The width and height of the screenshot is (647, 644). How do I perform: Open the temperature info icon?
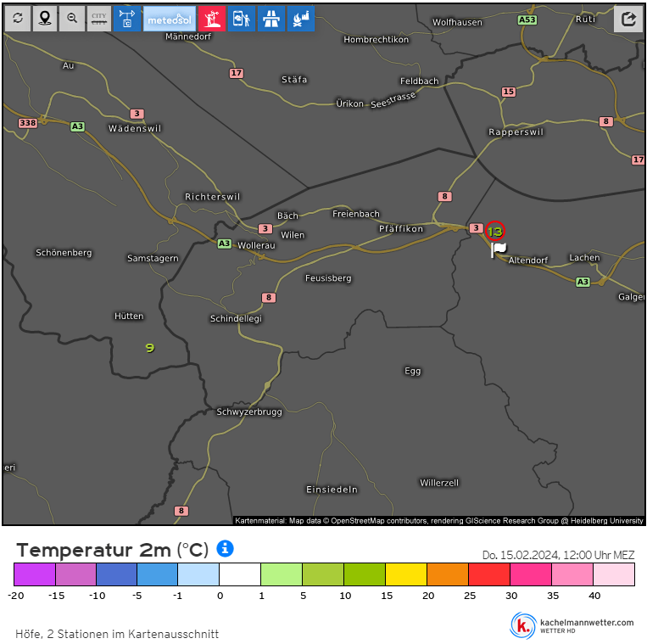225,549
